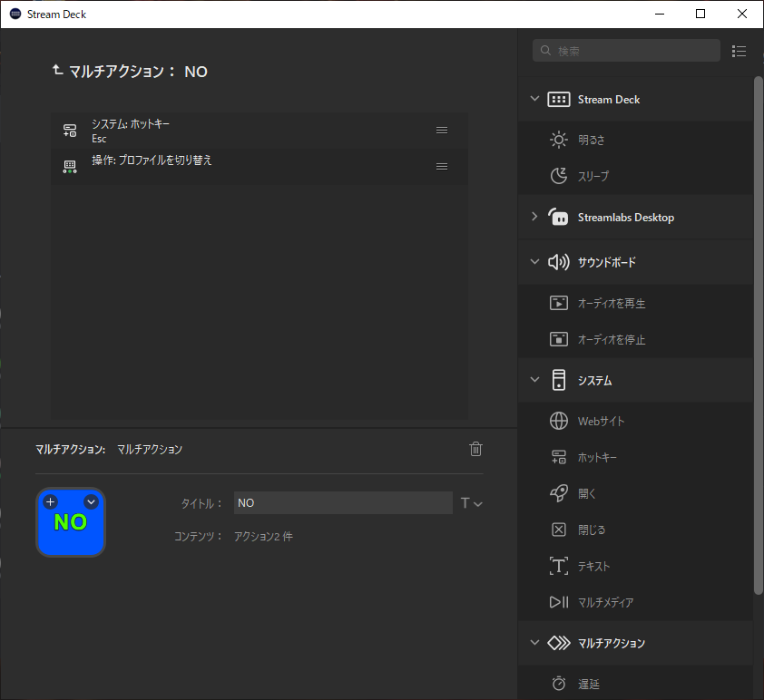Viewport: 764px width, 700px height.
Task: Select the ホットキー action in the system list
Action: click(597, 458)
